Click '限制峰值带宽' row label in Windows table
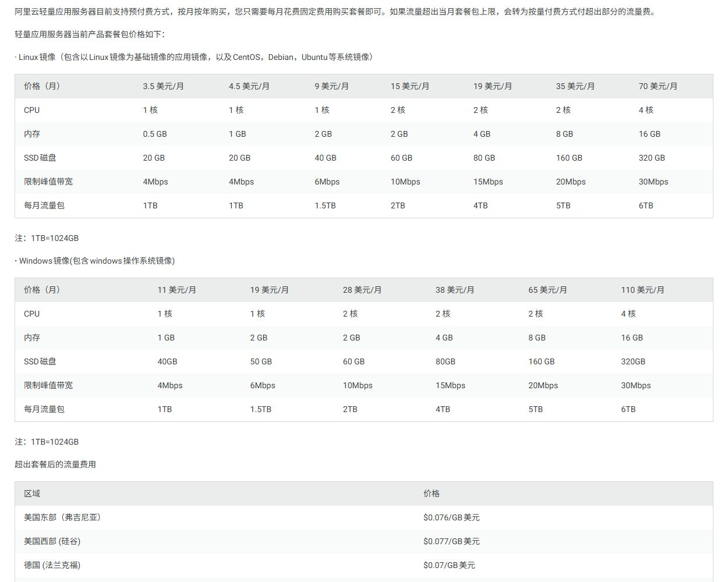728x582 pixels. (x=48, y=385)
